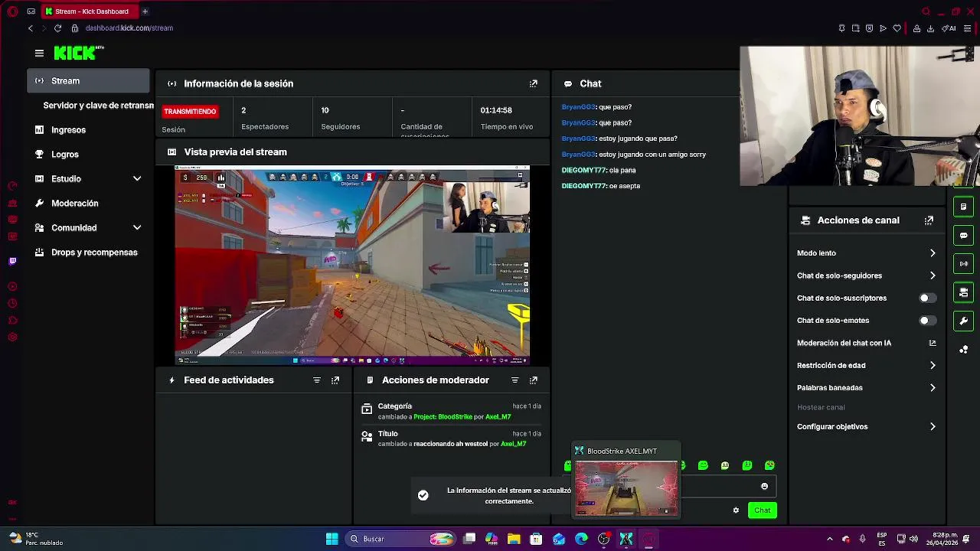The image size is (980, 551).
Task: Expand Chat de solo-seguidores settings
Action: pos(866,275)
